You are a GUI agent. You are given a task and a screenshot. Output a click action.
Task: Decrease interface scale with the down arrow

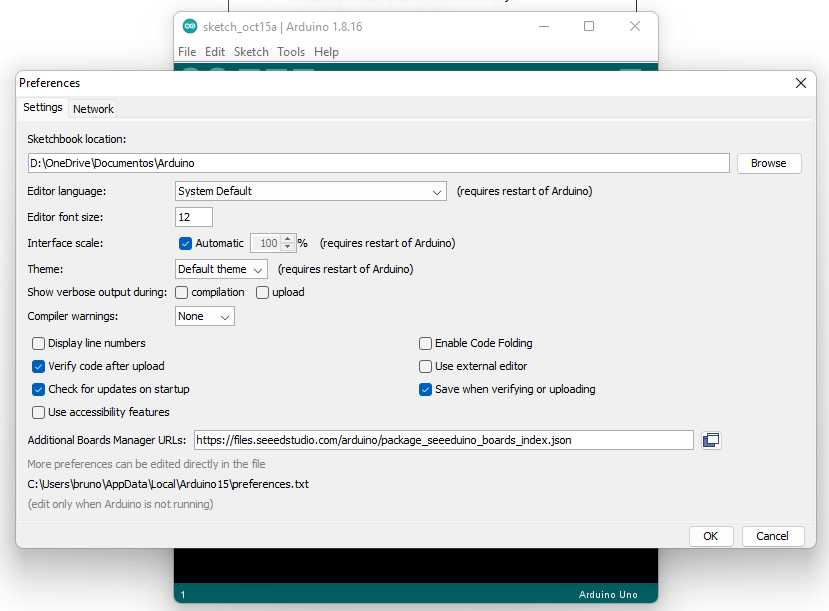point(289,247)
